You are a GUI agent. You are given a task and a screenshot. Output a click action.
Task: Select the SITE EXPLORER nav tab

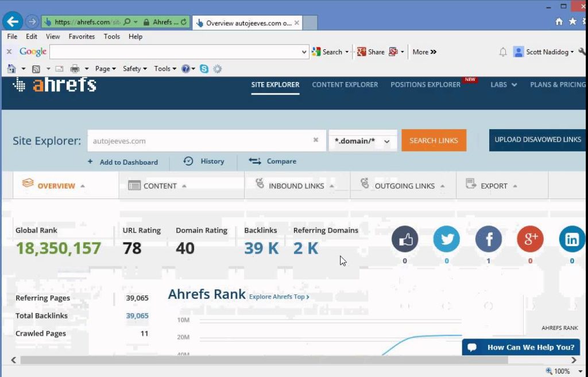275,85
